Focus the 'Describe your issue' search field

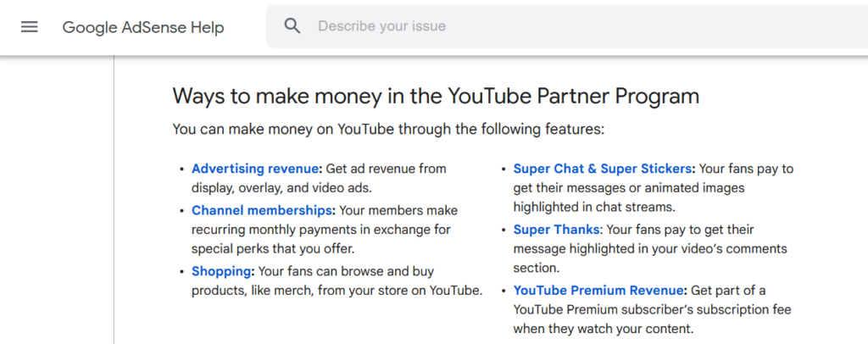coord(509,26)
